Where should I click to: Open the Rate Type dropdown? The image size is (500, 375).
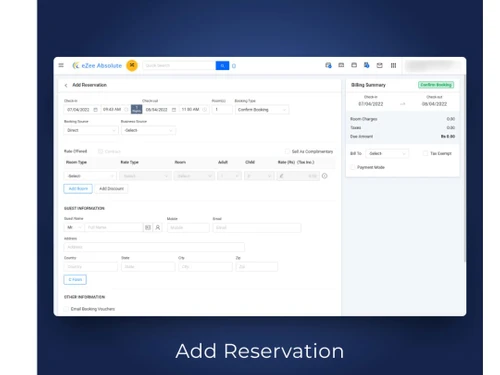[145, 176]
